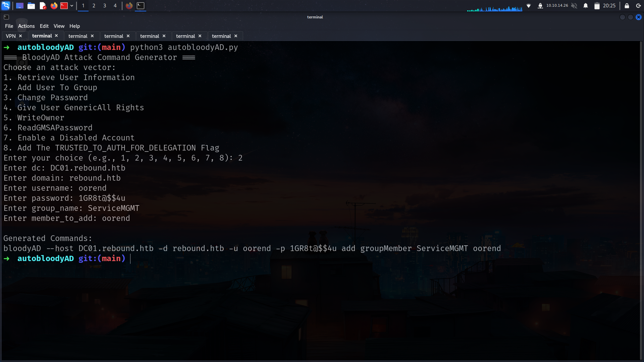The width and height of the screenshot is (644, 362).
Task: Close the fifth tab
Action: (164, 36)
